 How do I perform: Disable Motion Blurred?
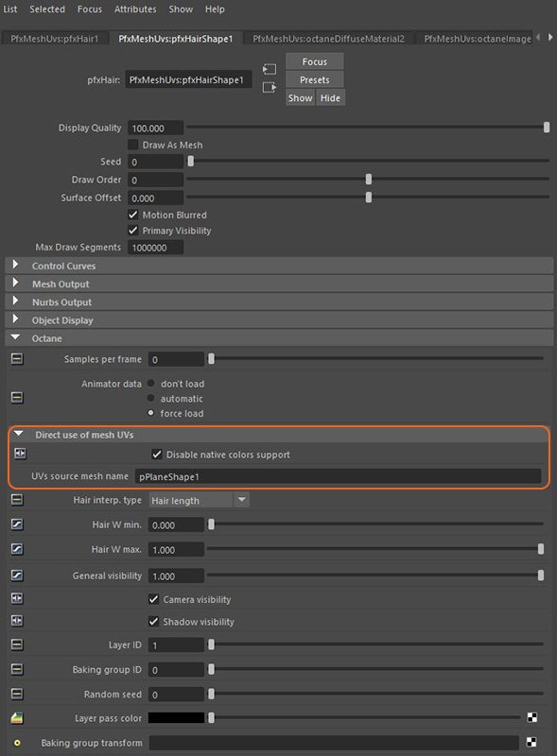[132, 214]
